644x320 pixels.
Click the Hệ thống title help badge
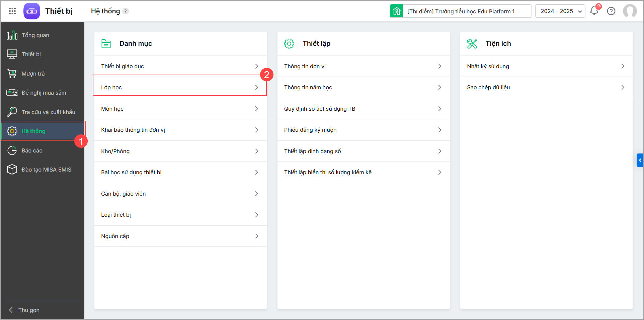pyautogui.click(x=126, y=11)
